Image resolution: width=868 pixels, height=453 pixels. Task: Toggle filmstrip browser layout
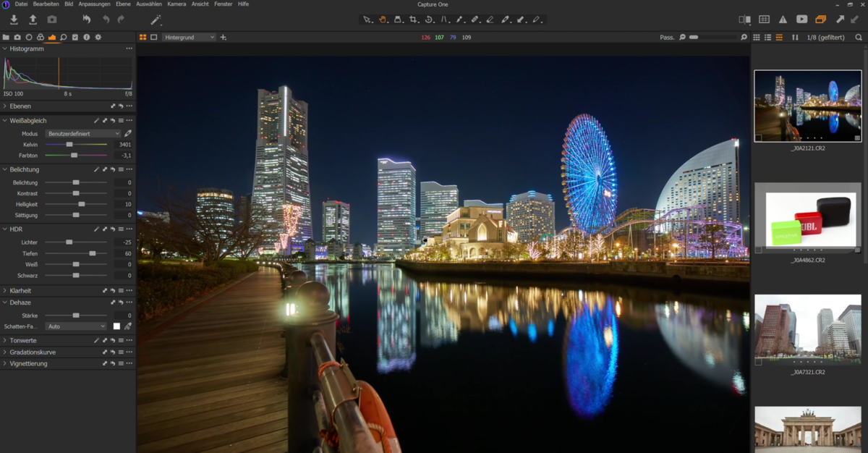[x=779, y=37]
